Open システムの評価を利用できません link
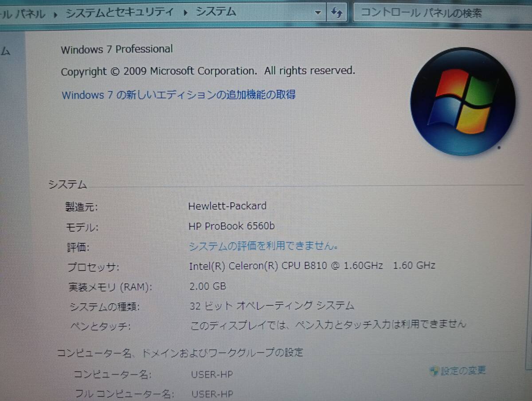 click(265, 246)
